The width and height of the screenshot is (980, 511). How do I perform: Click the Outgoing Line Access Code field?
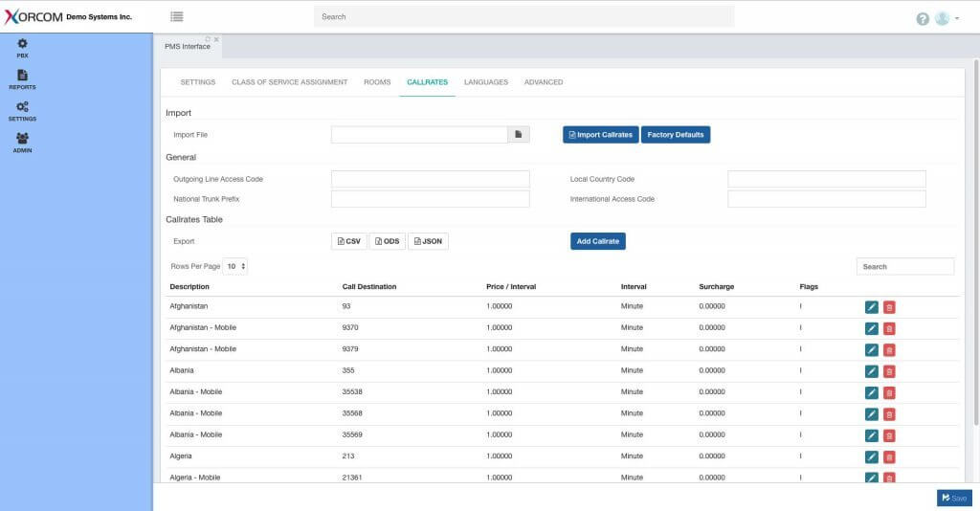[430, 179]
